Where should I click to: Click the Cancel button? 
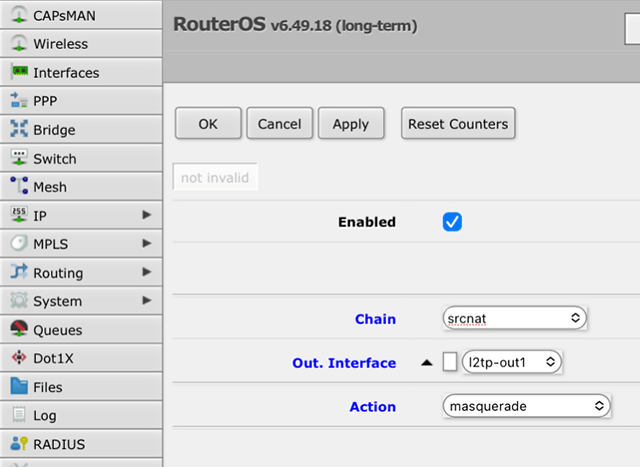tap(280, 124)
